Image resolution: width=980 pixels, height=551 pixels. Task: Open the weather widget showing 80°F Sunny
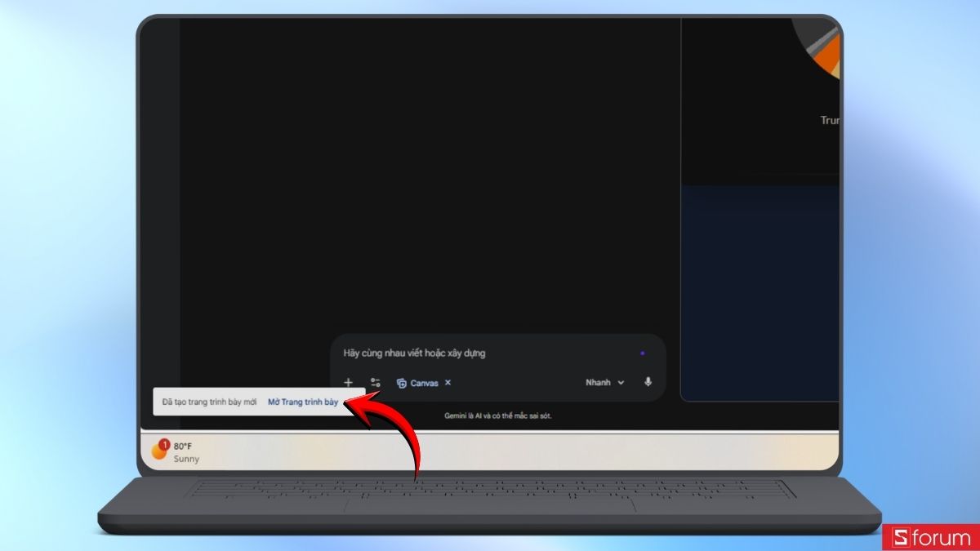click(176, 451)
